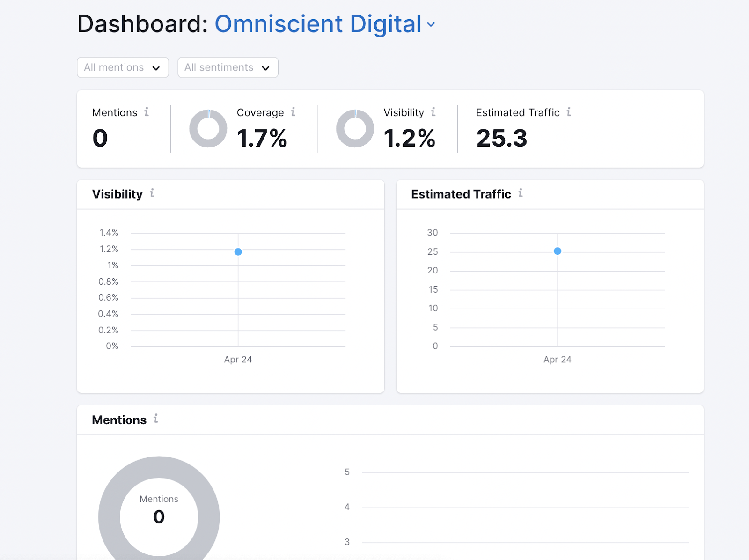Click info icon beside Visibility summary metric

(433, 112)
